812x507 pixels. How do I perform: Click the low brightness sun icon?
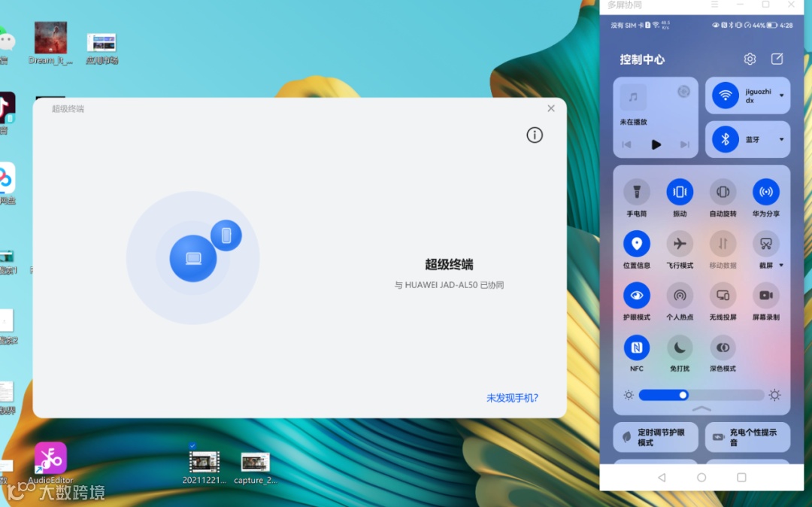tap(629, 395)
